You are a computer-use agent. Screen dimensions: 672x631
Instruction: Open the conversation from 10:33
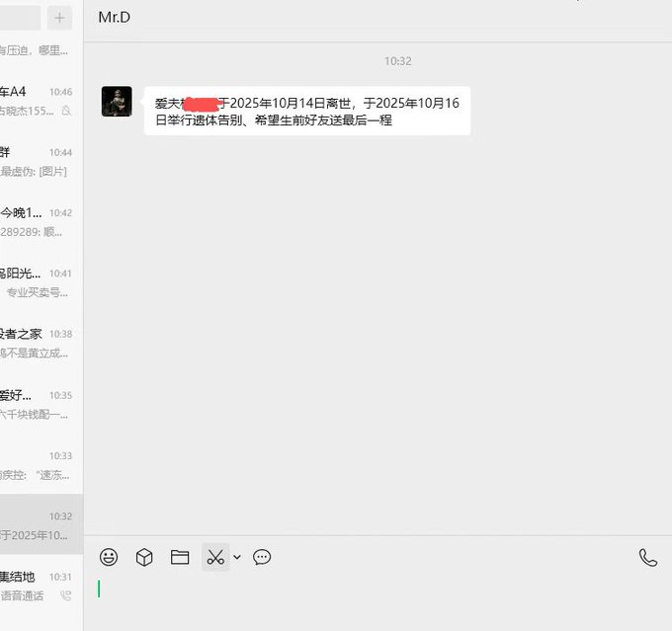tap(42, 465)
